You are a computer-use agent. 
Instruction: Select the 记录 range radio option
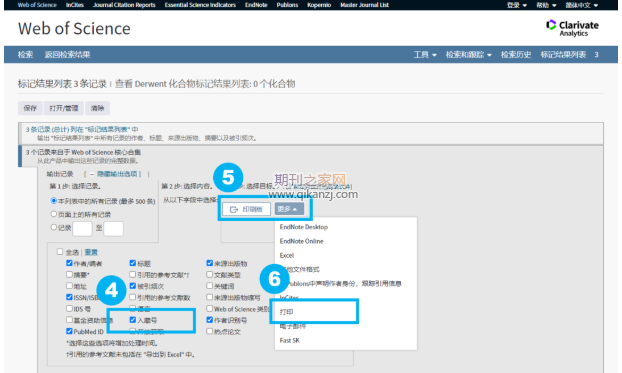[54, 227]
